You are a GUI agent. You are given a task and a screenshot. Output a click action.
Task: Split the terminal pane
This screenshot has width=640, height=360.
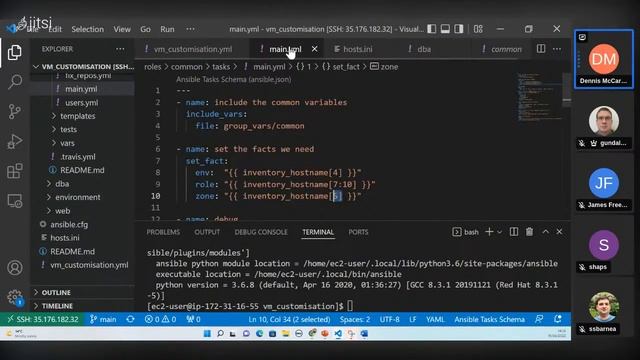click(514, 232)
